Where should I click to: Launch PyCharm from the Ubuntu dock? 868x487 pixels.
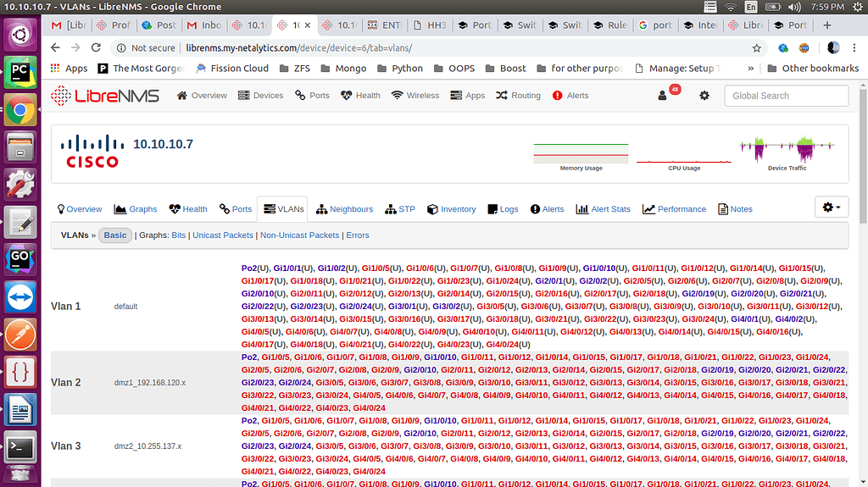pos(19,73)
